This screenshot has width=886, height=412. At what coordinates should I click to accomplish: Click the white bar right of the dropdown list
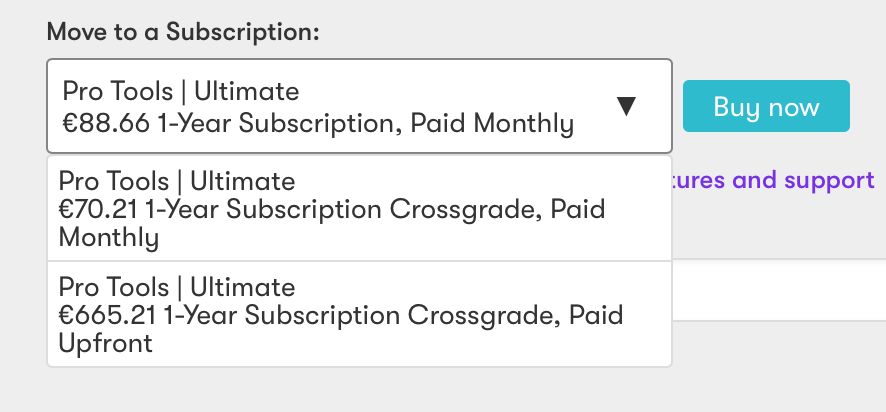(777, 290)
